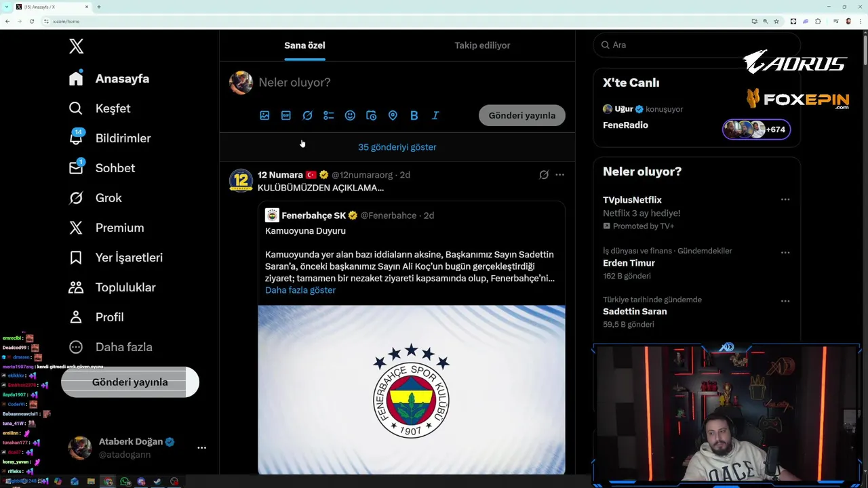Tag a location in post
The width and height of the screenshot is (868, 488).
click(x=393, y=116)
